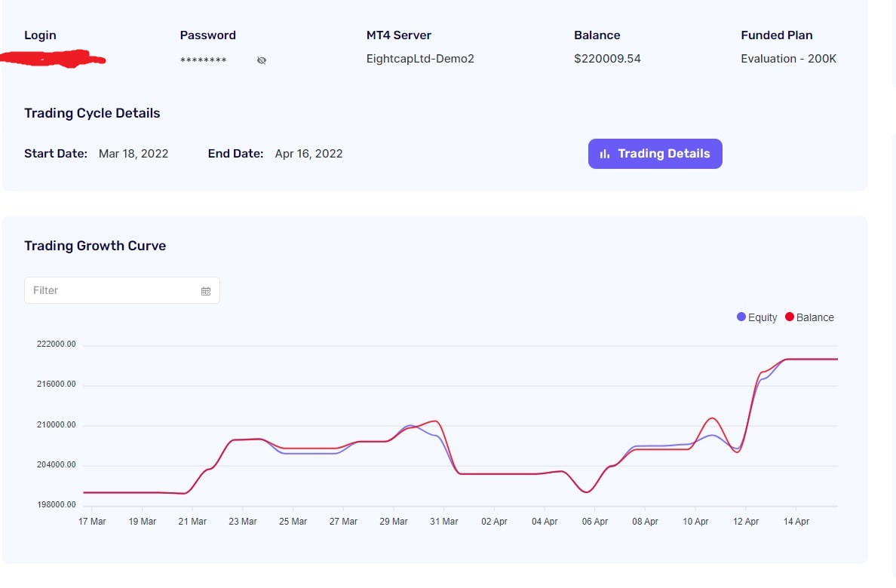Open the calendar icon in Filter field
This screenshot has width=896, height=588.
click(x=206, y=291)
